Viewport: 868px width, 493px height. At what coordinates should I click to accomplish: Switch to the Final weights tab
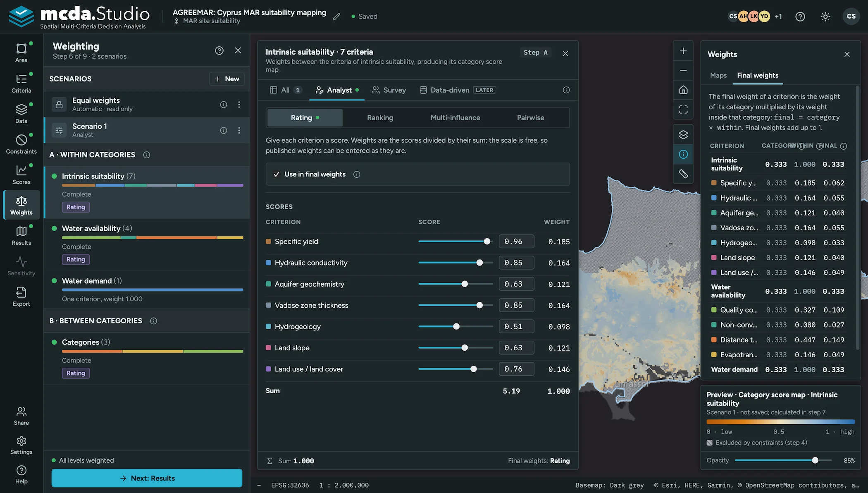tap(758, 75)
